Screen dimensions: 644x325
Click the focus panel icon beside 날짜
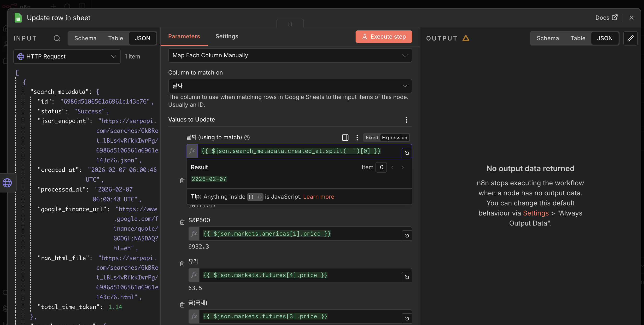point(345,138)
